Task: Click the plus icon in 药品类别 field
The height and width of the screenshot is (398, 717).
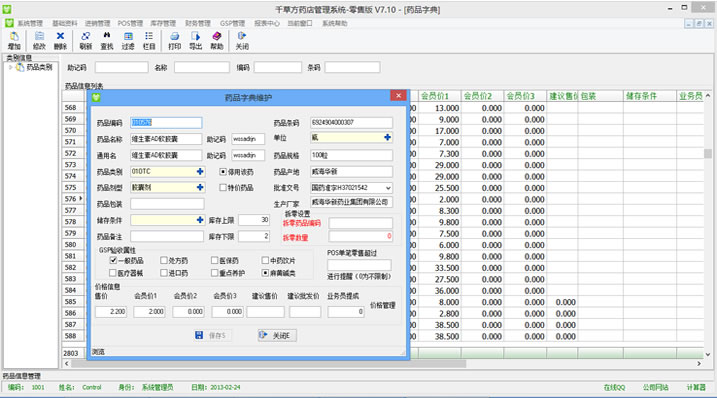Action: (200, 171)
